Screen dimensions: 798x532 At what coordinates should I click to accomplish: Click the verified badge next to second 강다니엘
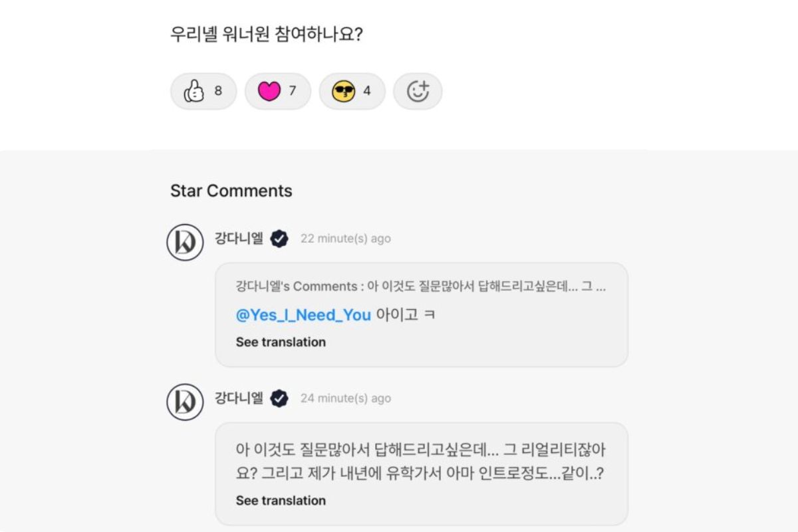[x=278, y=398]
